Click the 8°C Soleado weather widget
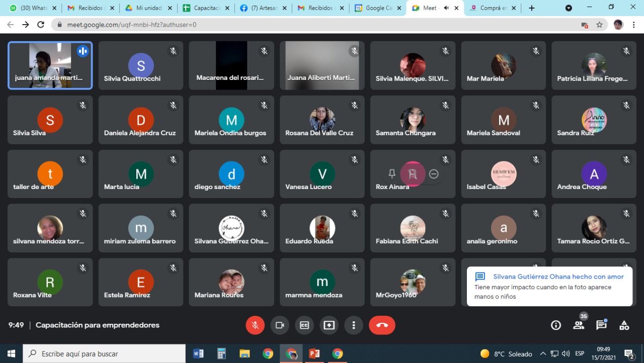 506,354
